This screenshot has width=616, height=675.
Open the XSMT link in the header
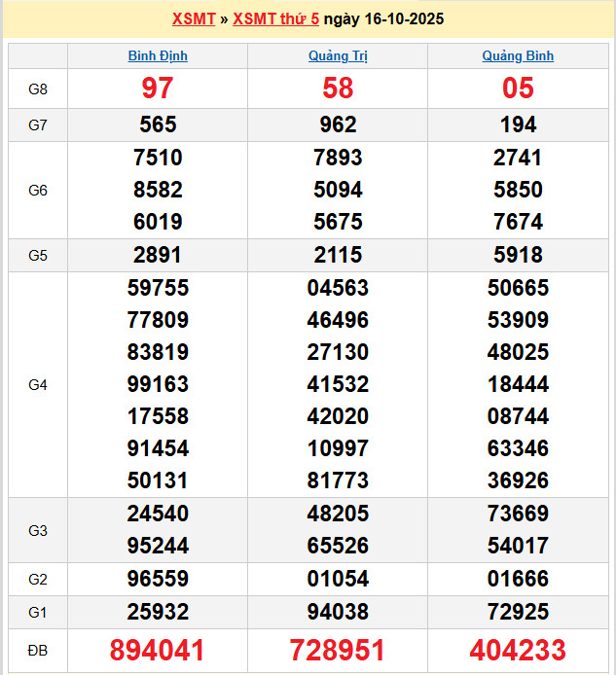pos(193,18)
